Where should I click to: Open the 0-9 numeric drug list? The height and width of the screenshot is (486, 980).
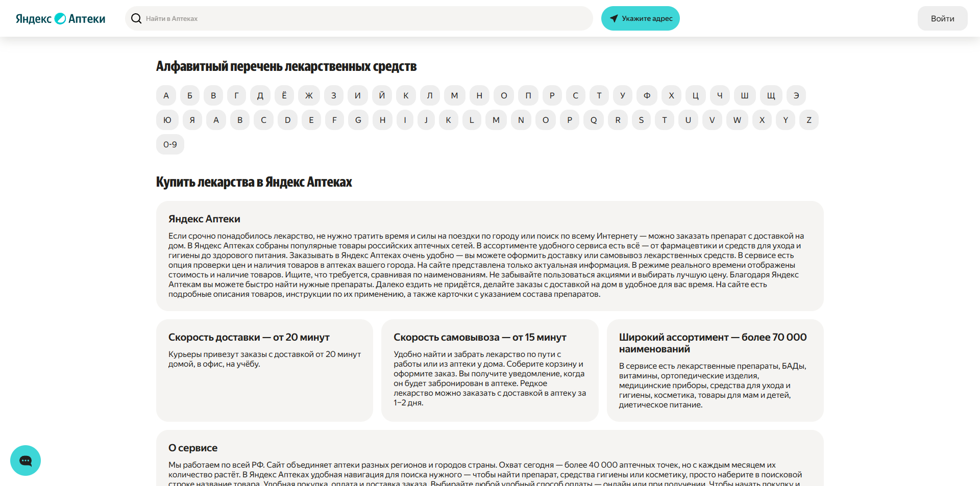coord(170,144)
